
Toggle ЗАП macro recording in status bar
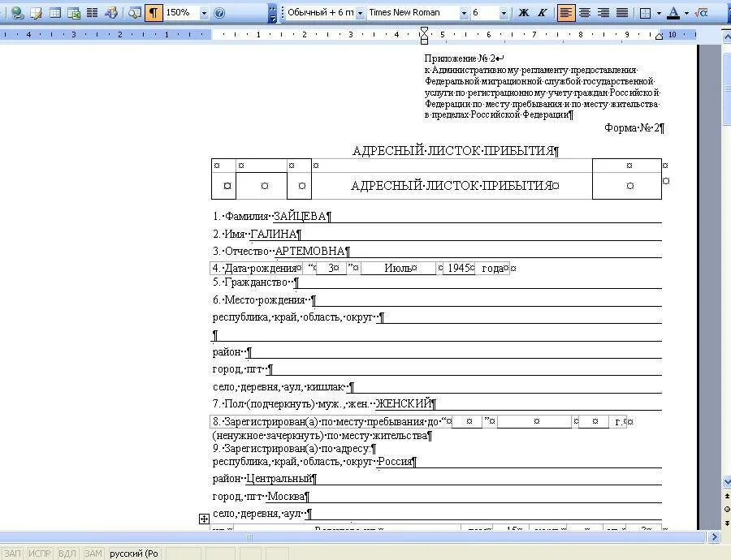pyautogui.click(x=12, y=553)
